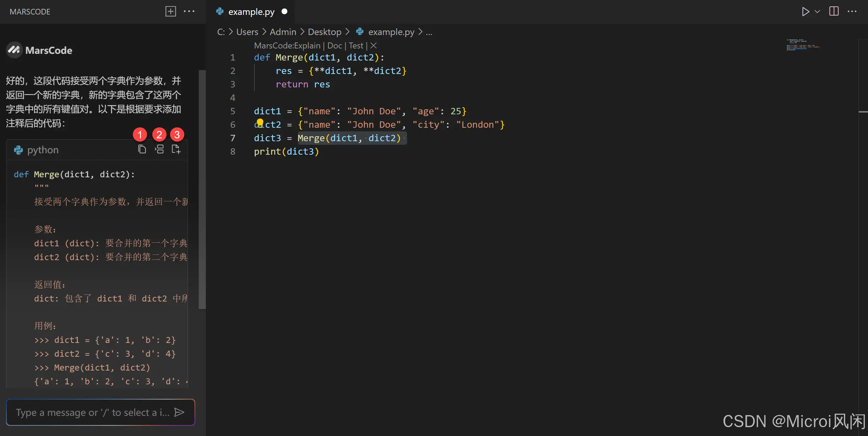This screenshot has width=868, height=436.
Task: Open editor more actions ellipsis
Action: (x=852, y=11)
